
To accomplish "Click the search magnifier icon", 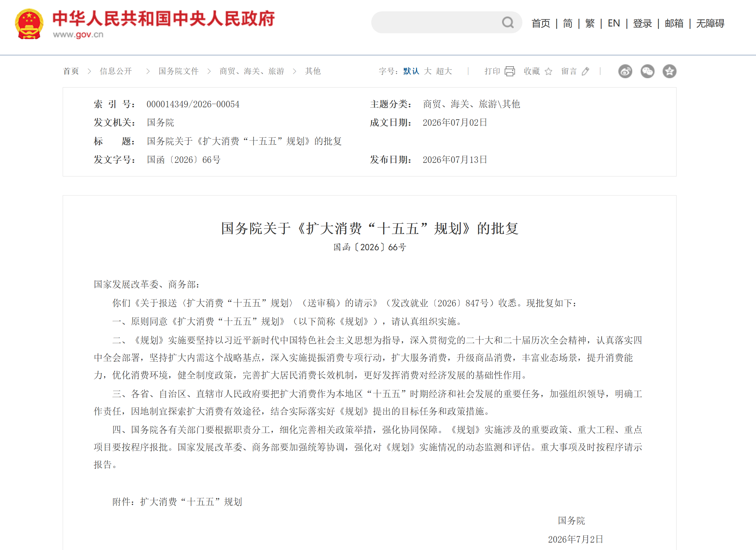I will tap(507, 23).
